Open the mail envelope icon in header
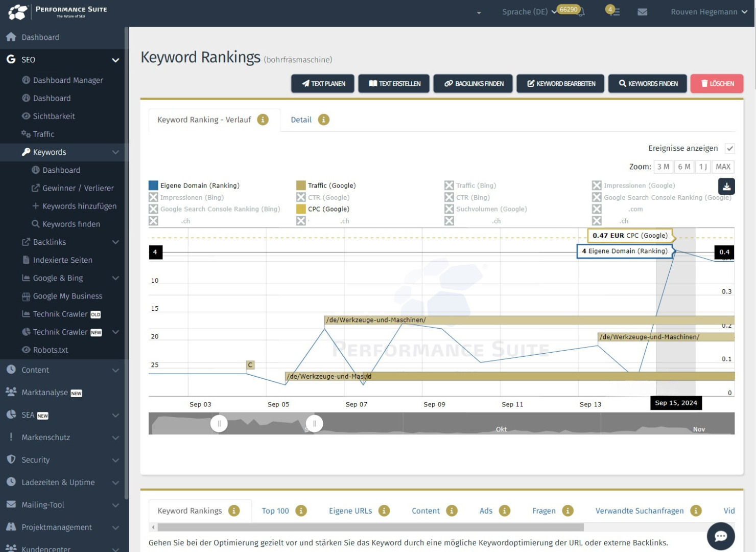The image size is (756, 552). click(642, 12)
